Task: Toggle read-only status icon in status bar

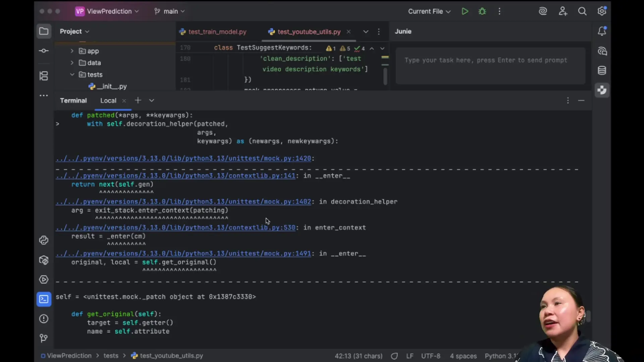Action: [x=394, y=356]
